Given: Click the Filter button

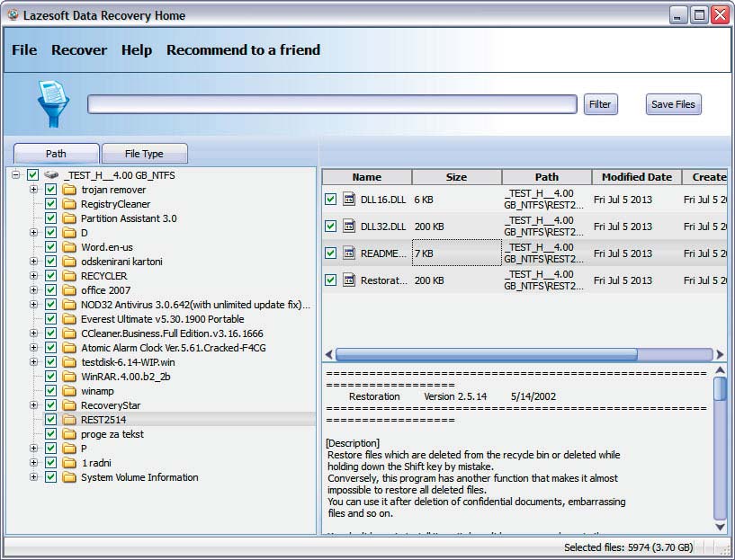Looking at the screenshot, I should pos(600,104).
